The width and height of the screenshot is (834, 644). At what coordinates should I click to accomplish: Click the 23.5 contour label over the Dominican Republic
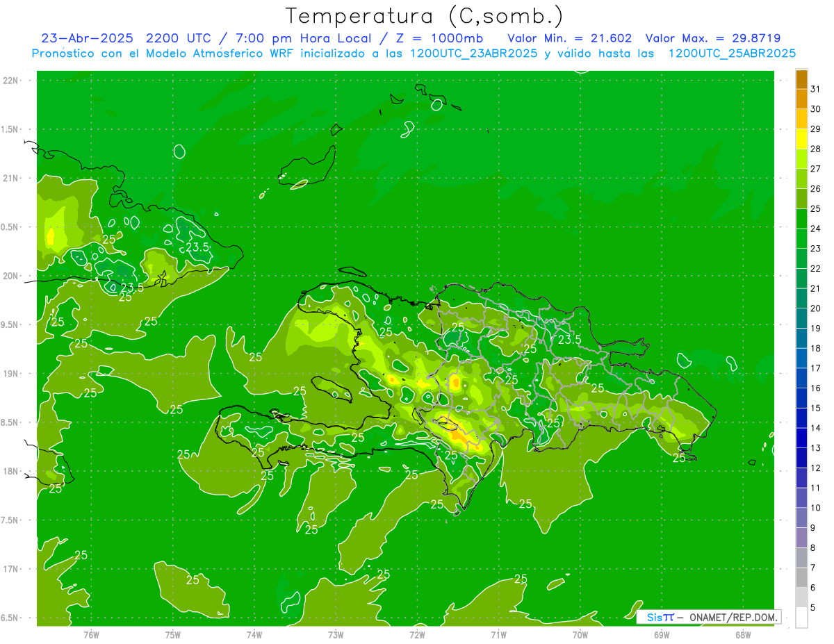coord(569,340)
